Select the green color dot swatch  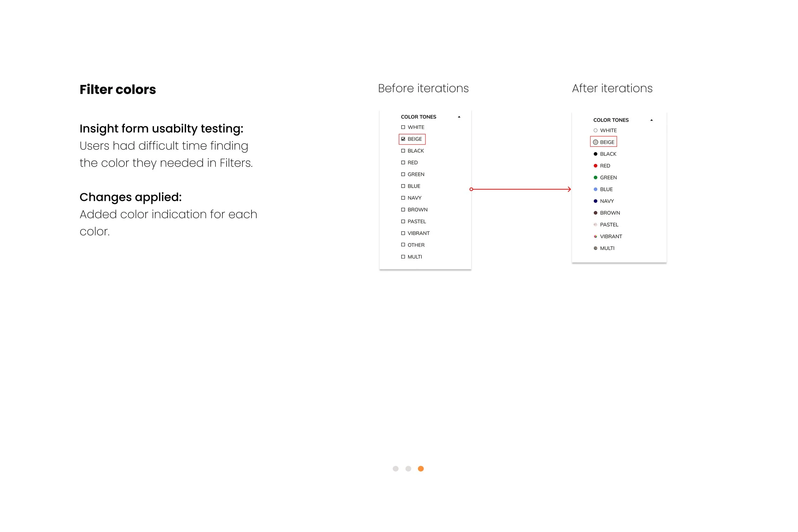[595, 177]
